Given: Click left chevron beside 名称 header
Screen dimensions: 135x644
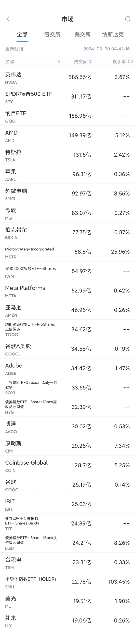Looking at the screenshot, I should pyautogui.click(x=59, y=61).
